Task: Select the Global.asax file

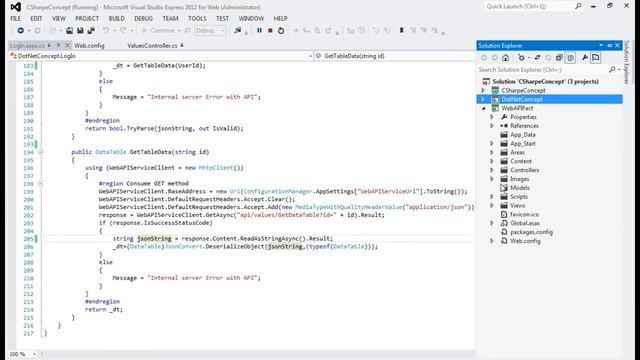Action: [x=525, y=223]
